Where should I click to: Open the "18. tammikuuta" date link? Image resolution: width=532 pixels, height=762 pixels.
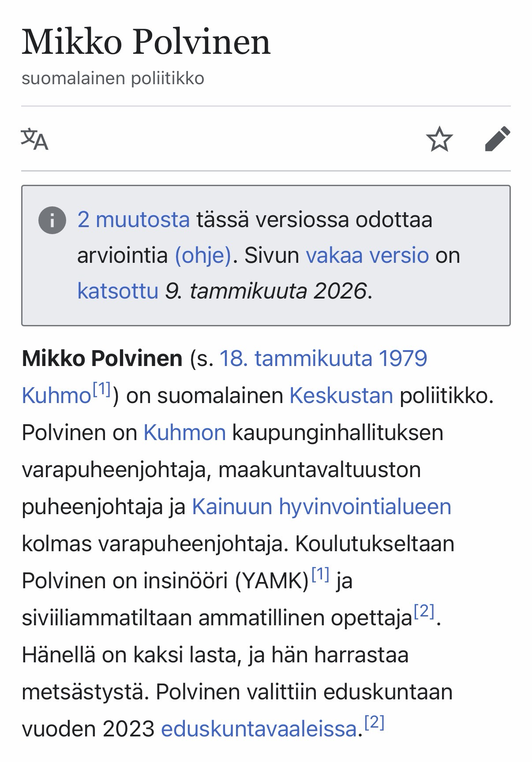[296, 358]
